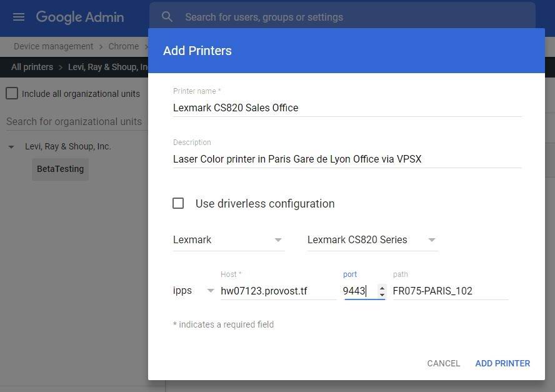Edit the Description field
Image resolution: width=555 pixels, height=392 pixels.
pos(347,159)
